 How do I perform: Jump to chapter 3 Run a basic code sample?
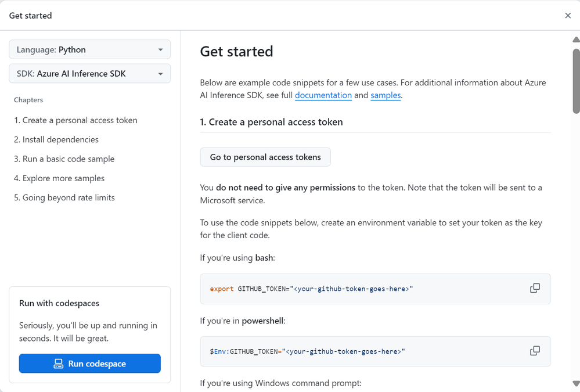coord(64,159)
